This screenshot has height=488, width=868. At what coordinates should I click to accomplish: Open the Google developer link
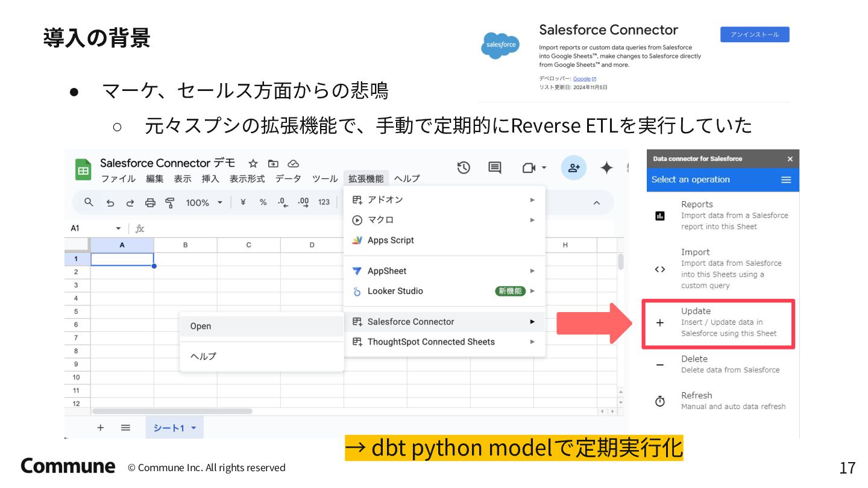[584, 79]
